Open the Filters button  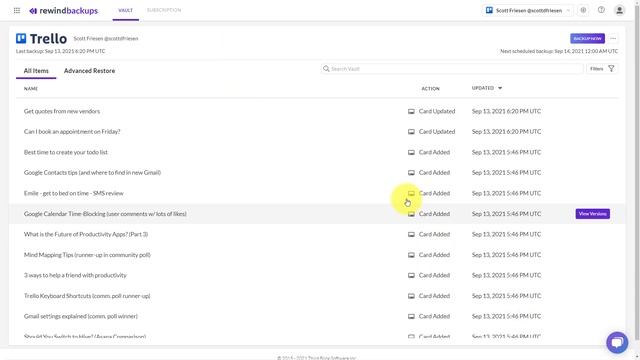click(602, 69)
